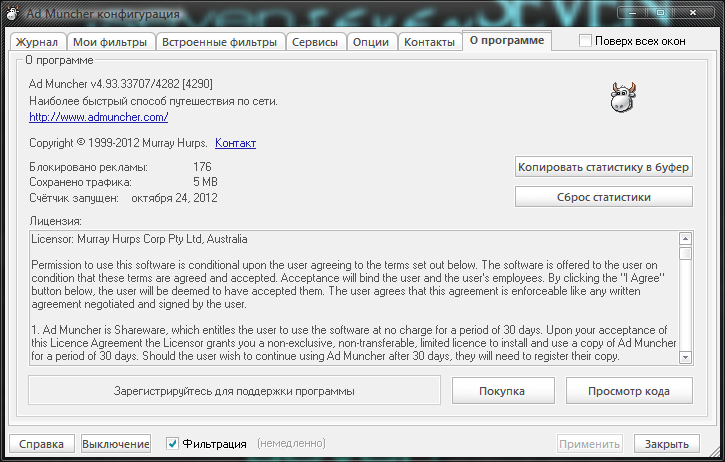Click the Блокировано рекламы: label

click(x=88, y=167)
